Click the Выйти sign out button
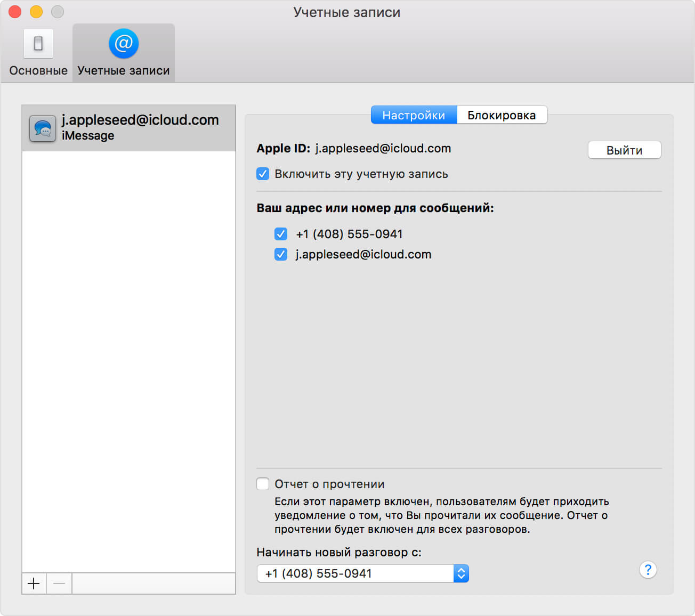This screenshot has height=616, width=695. point(624,150)
